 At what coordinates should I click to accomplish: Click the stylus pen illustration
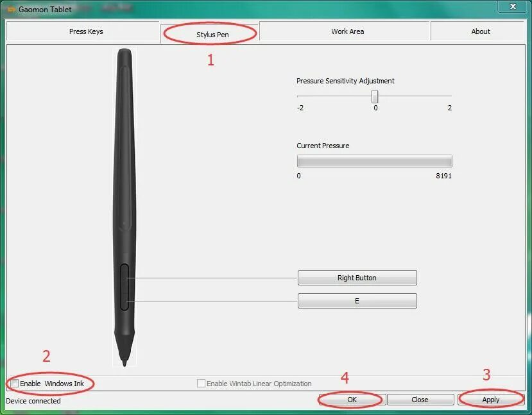(124, 207)
